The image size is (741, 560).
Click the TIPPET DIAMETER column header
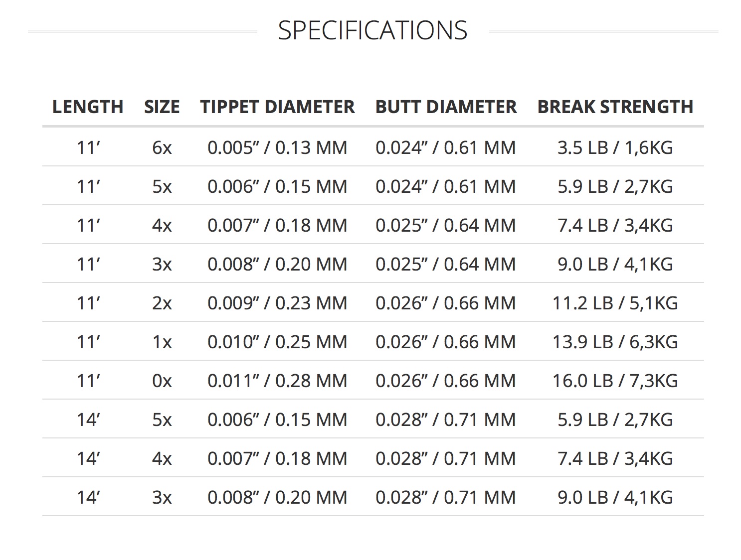277,107
